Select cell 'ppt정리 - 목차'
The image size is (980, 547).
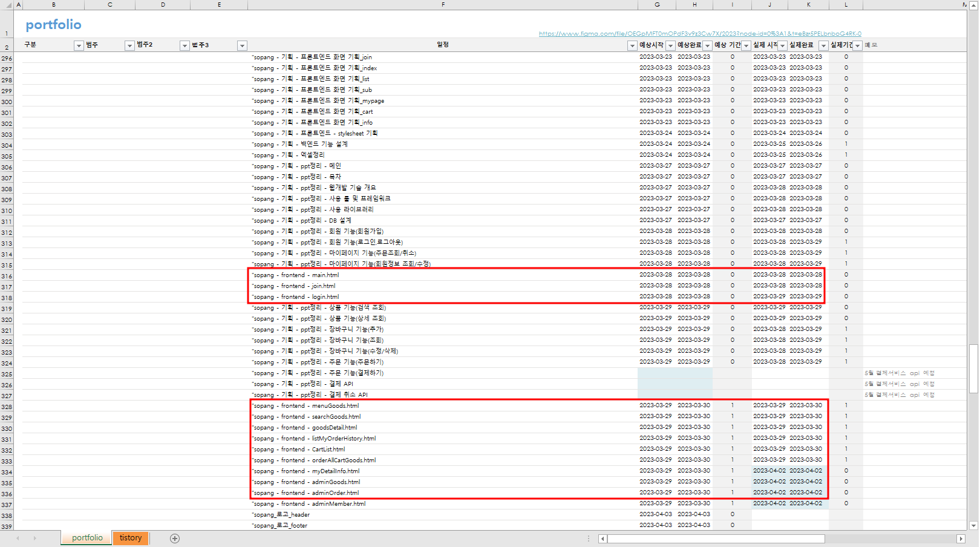point(443,177)
